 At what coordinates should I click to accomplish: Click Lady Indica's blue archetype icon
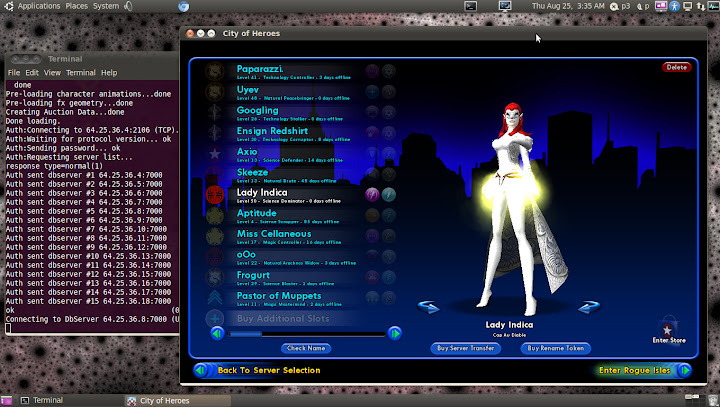coord(388,195)
